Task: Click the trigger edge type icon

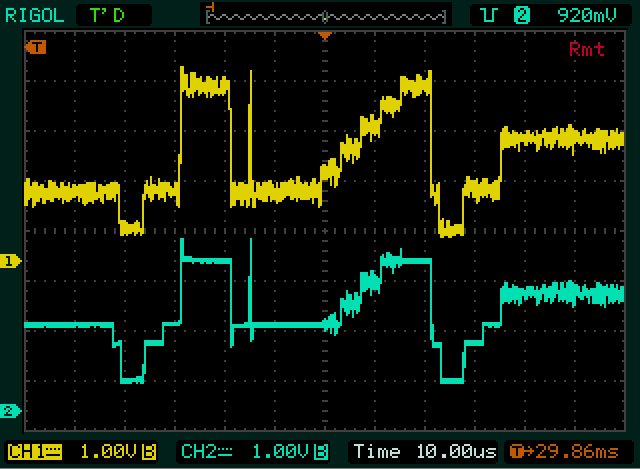Action: (490, 15)
